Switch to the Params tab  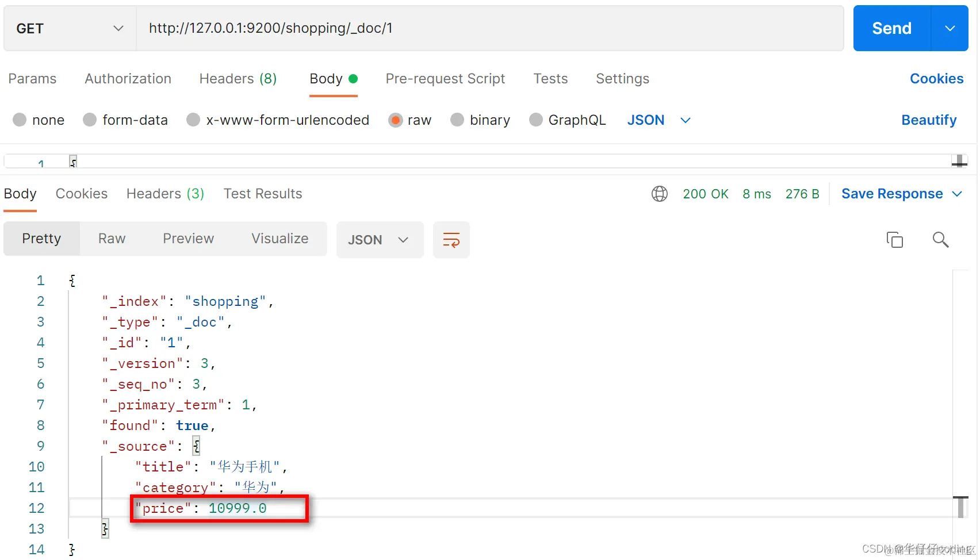tap(32, 79)
